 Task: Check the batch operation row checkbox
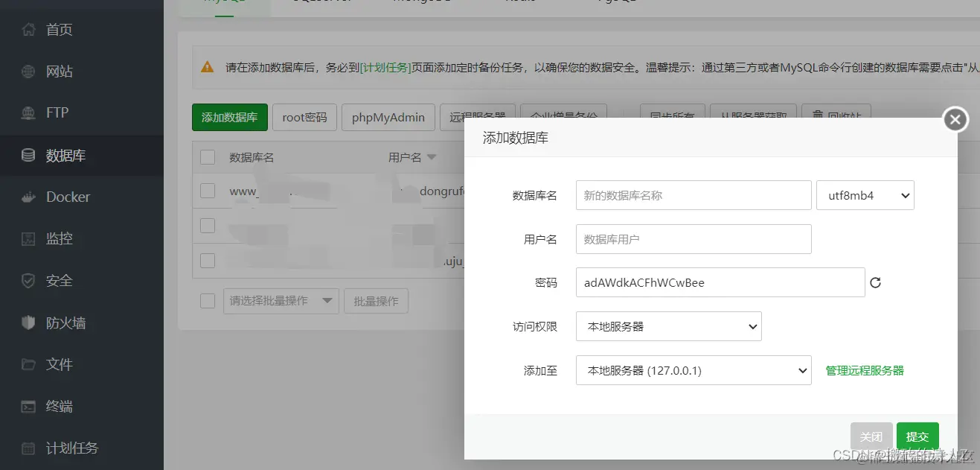[207, 300]
